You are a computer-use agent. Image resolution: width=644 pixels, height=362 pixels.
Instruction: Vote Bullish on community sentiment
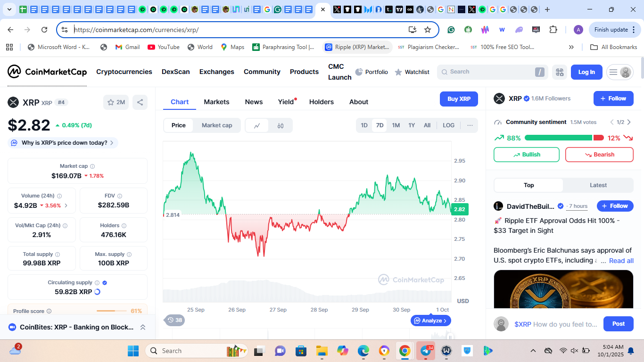[526, 155]
